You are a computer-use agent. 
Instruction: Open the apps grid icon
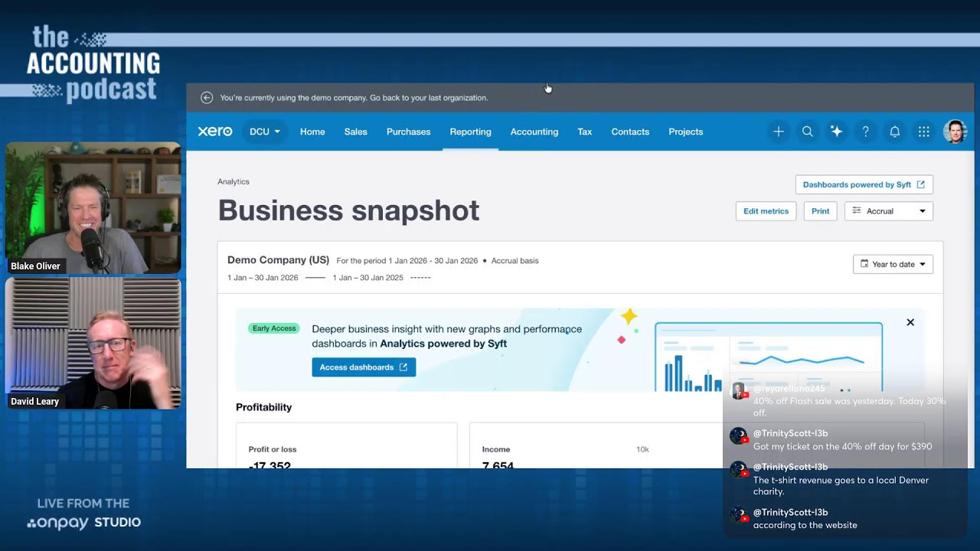[924, 132]
